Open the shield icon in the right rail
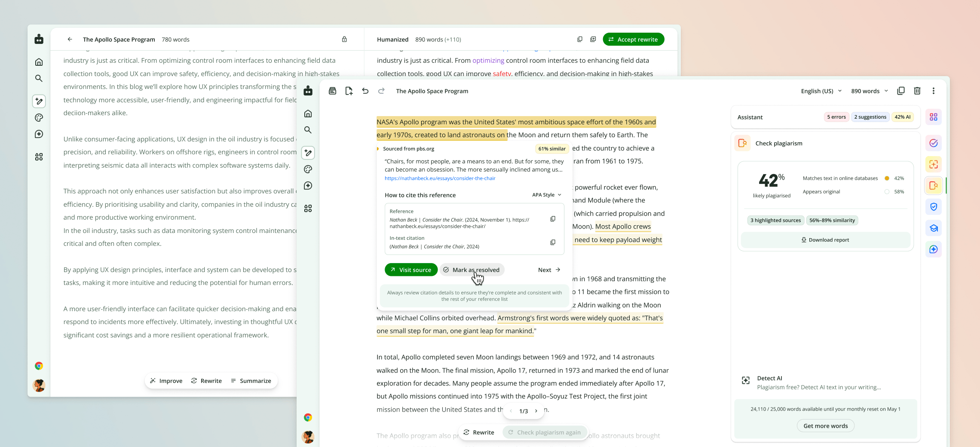Viewport: 980px width, 447px height. (934, 207)
